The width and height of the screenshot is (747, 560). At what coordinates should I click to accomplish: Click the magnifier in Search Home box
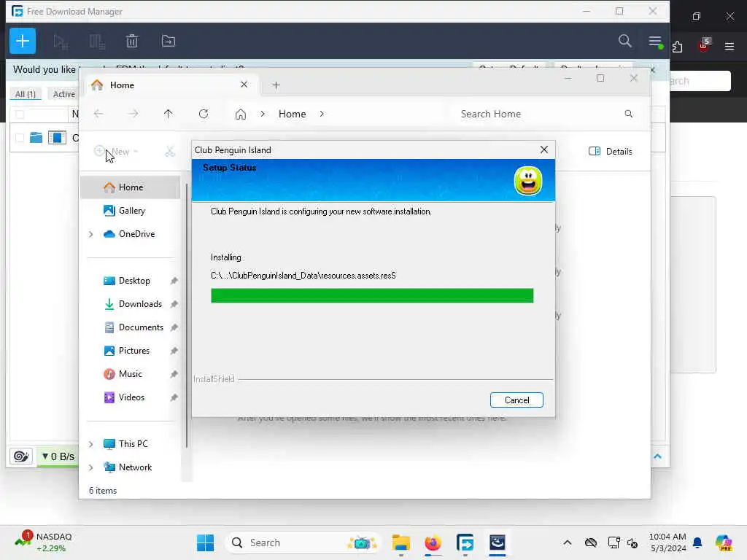628,114
